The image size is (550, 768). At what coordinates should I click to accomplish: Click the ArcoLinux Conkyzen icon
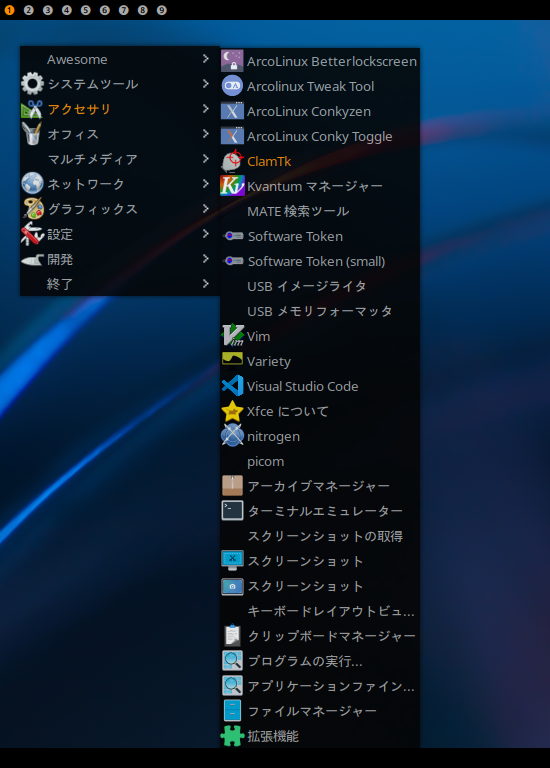232,111
